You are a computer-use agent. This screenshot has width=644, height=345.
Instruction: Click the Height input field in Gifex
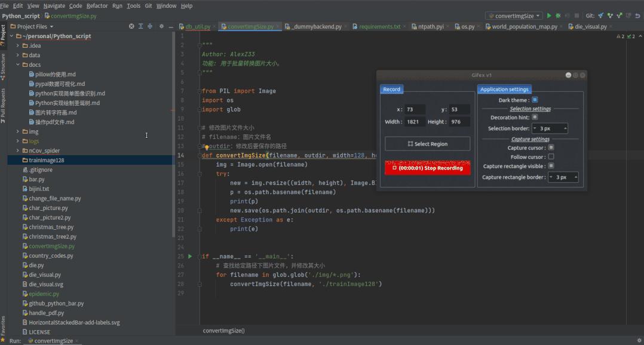459,122
